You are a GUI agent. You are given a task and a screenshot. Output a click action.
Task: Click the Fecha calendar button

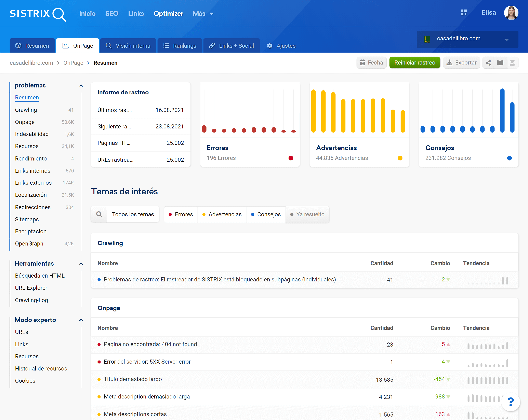371,63
